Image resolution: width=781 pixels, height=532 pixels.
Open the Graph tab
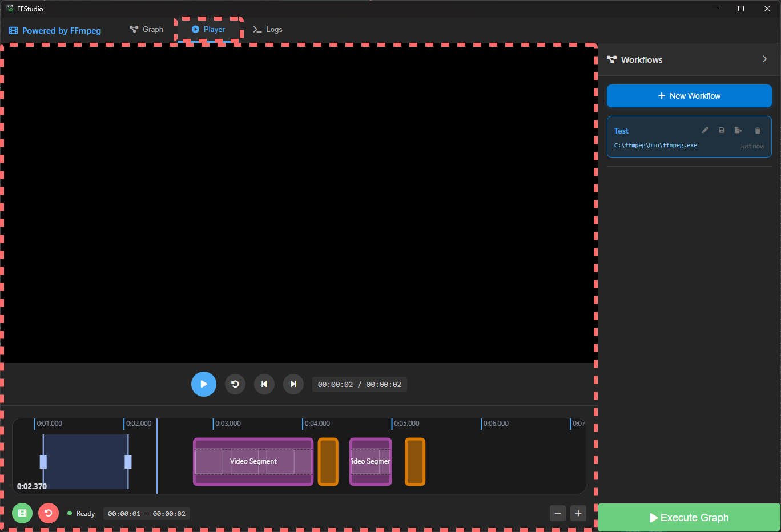click(x=146, y=29)
